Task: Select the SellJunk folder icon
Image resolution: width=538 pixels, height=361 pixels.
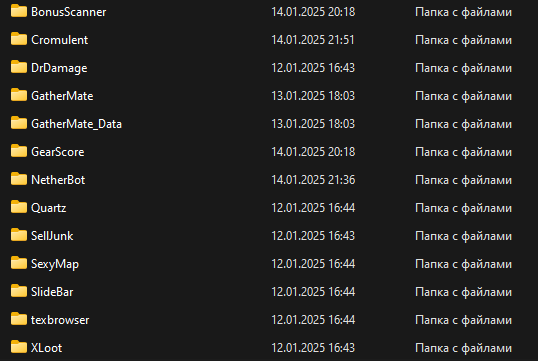Action: tap(19, 235)
